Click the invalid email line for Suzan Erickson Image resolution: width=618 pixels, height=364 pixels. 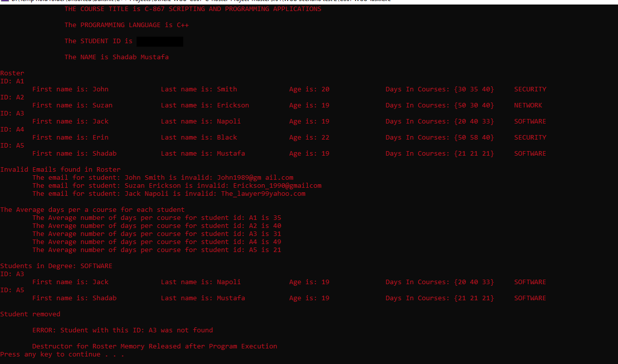coord(177,186)
